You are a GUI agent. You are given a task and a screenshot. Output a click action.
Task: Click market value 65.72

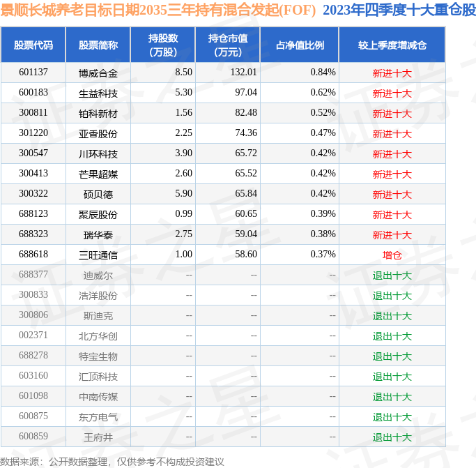point(246,153)
